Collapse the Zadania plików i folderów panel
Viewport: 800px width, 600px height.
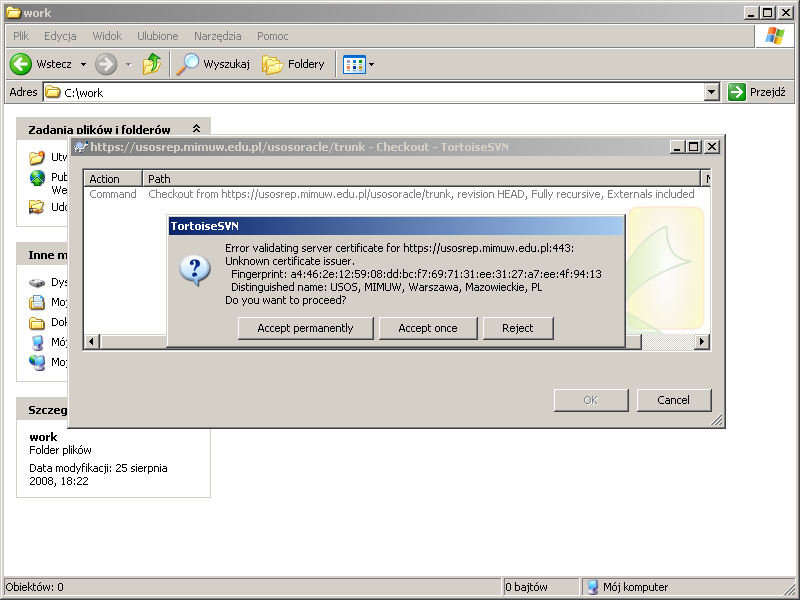(196, 129)
